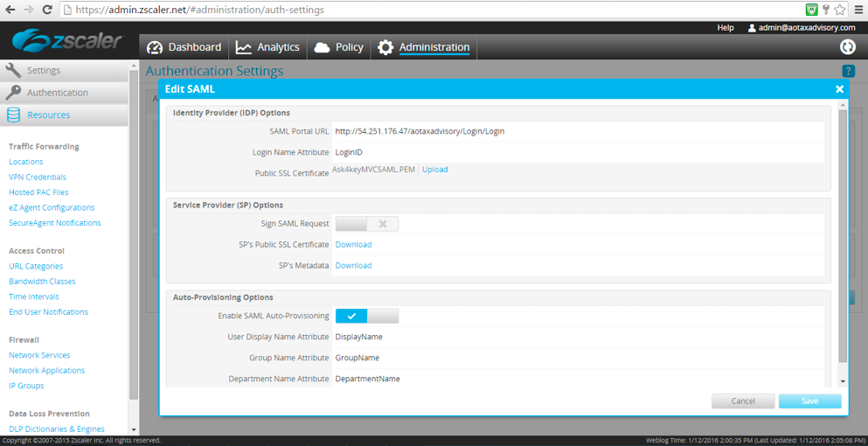
Task: Open Hosted PAC Files in sidebar
Action: tap(38, 192)
